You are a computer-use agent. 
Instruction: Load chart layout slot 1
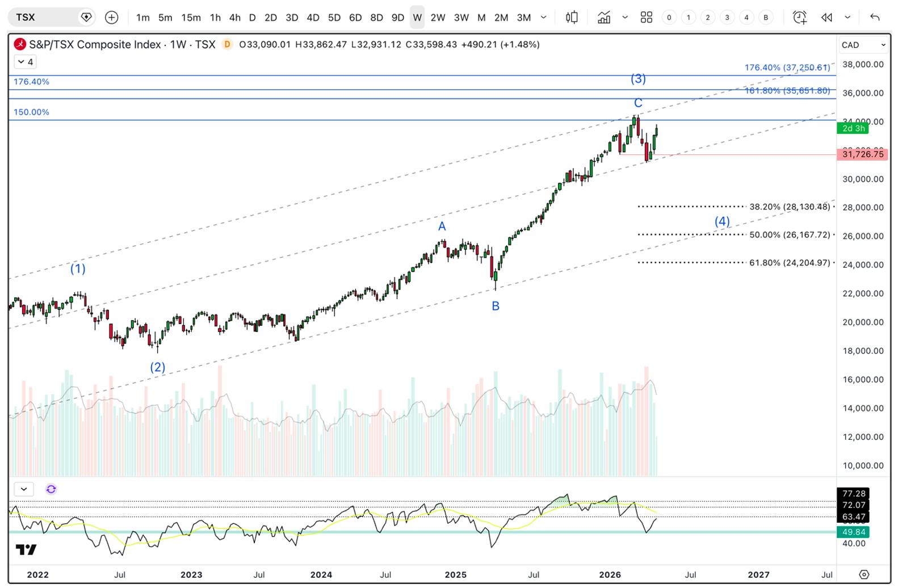tap(689, 18)
